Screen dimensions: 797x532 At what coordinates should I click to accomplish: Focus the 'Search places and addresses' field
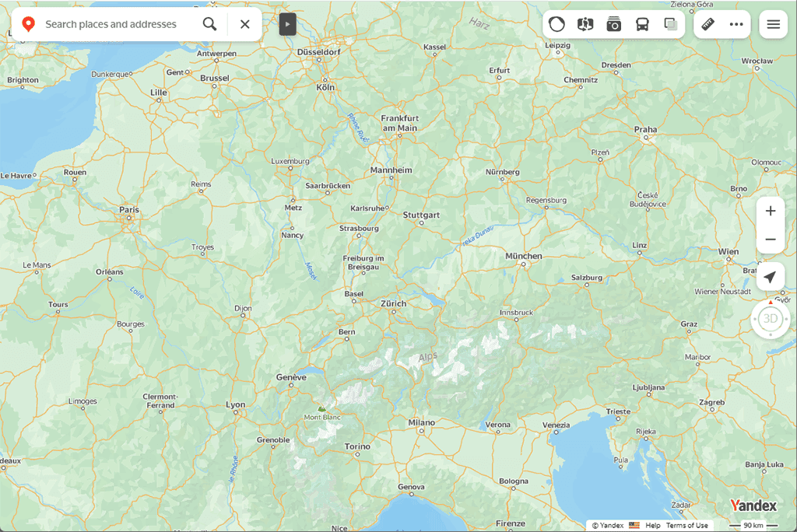[x=111, y=24]
